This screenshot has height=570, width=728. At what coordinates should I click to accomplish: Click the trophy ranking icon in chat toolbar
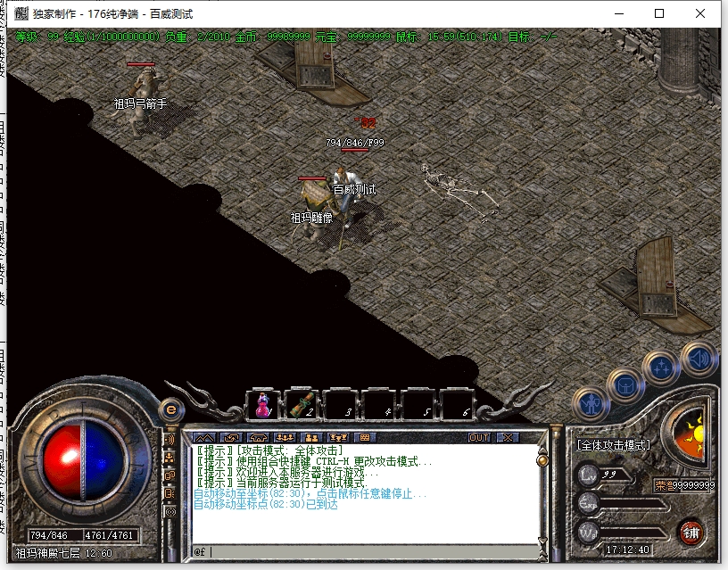click(338, 437)
